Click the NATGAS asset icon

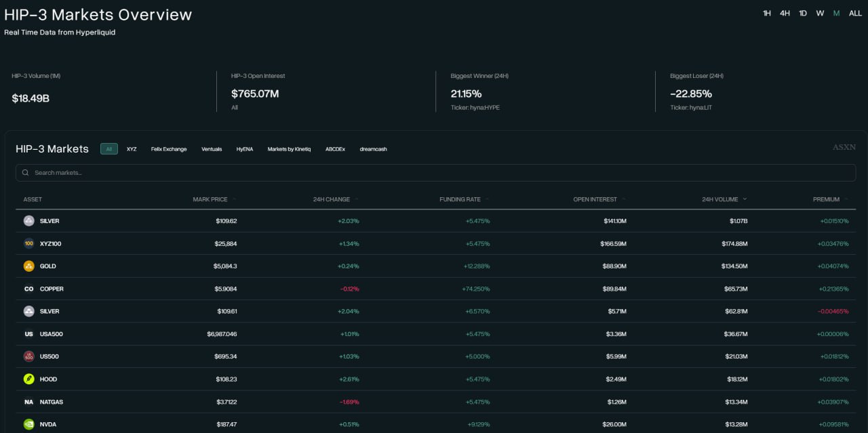tap(28, 402)
